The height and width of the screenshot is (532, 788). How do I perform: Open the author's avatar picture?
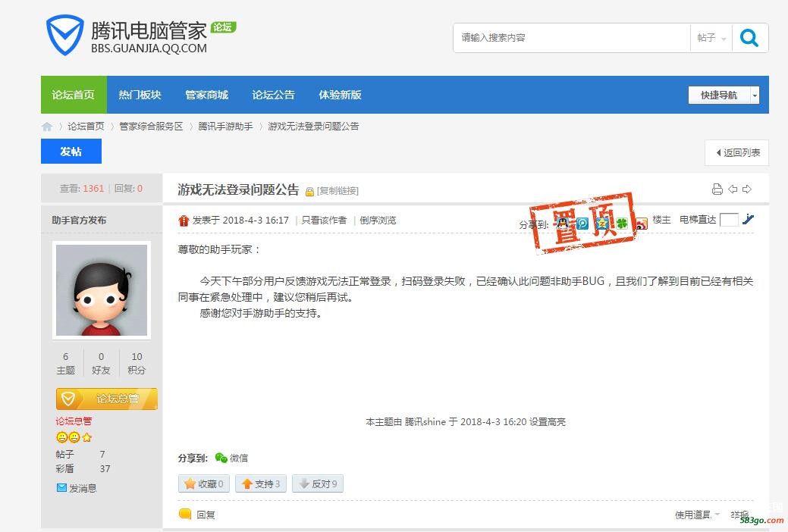102,289
